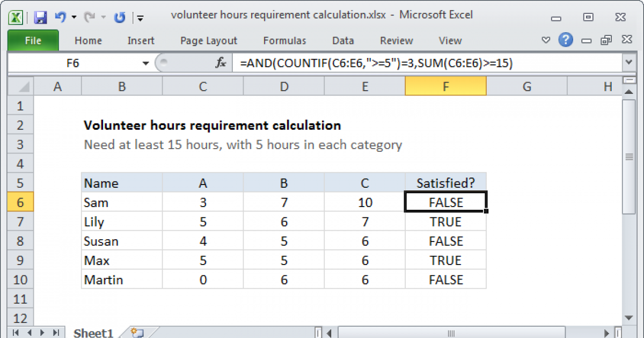Switch to the Page Layout tab
Image resolution: width=644 pixels, height=338 pixels.
(x=209, y=41)
